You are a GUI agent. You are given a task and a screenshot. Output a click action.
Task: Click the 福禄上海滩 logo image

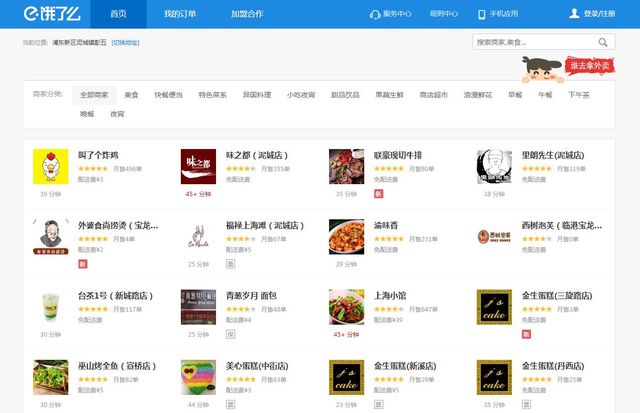click(x=198, y=237)
